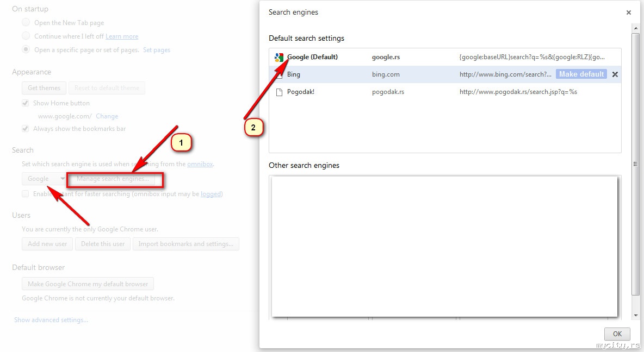644x352 pixels.
Task: Click the Change home page link
Action: [107, 116]
